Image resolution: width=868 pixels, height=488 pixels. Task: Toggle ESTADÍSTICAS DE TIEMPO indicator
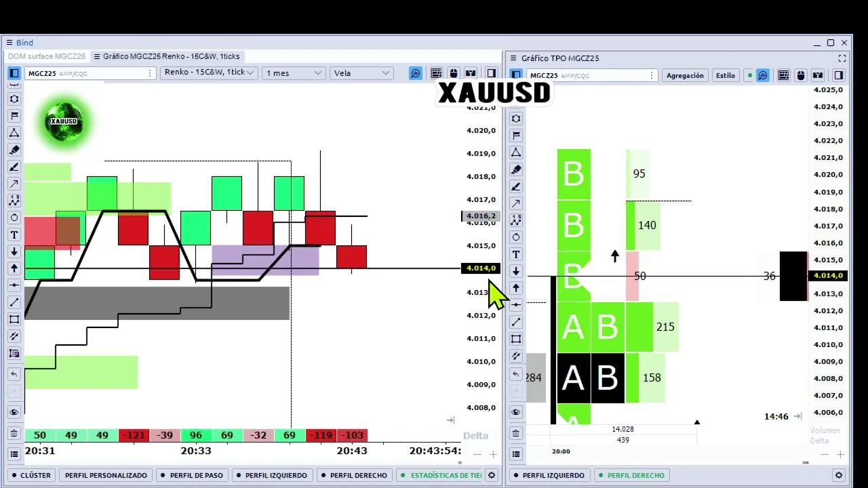click(x=441, y=475)
